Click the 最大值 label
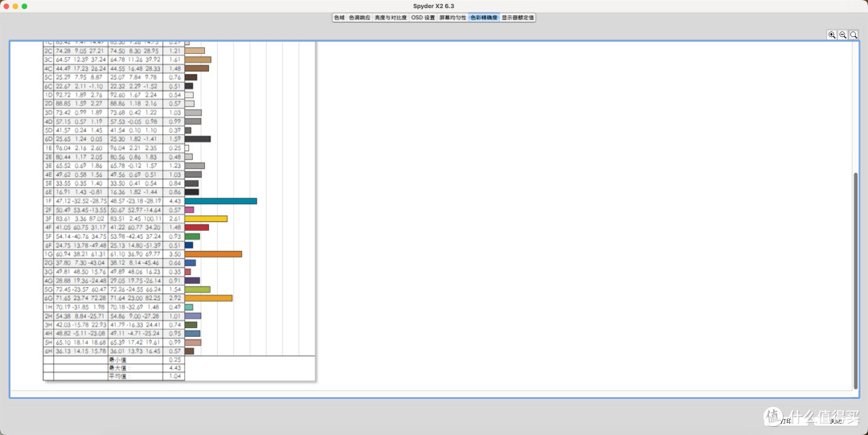 click(117, 368)
